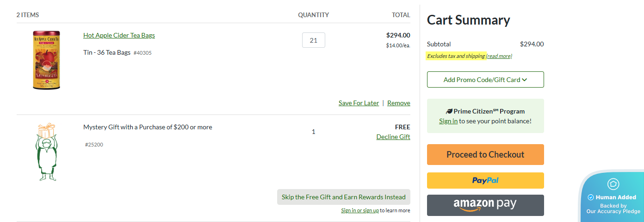Click the Human Added badge house icon
This screenshot has height=222, width=644.
(613, 184)
